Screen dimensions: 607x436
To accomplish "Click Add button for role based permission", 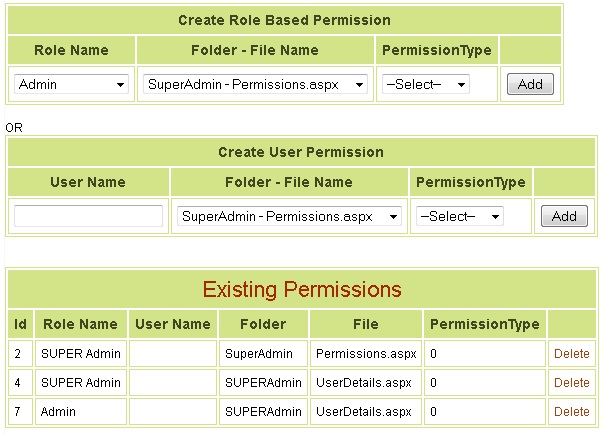I will pyautogui.click(x=530, y=84).
